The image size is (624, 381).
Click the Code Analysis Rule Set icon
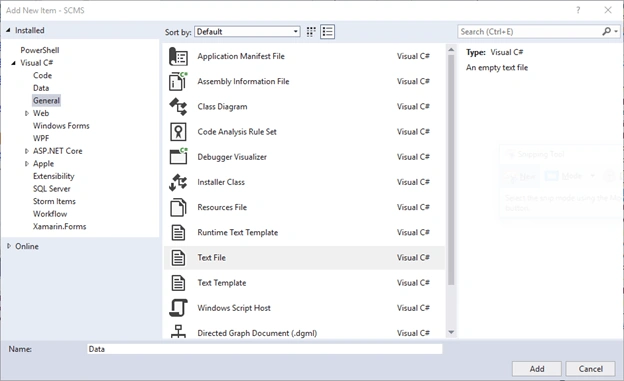pos(178,132)
